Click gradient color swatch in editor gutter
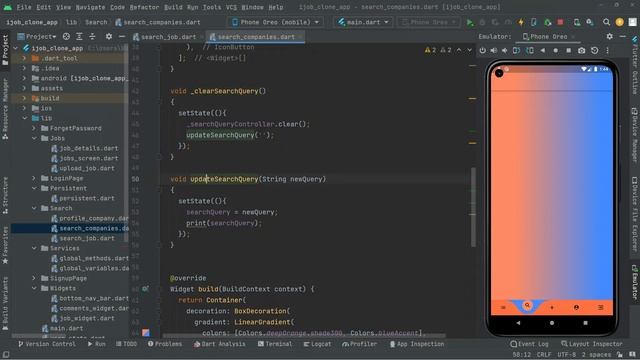Image resolution: width=640 pixels, height=360 pixels. (146, 333)
